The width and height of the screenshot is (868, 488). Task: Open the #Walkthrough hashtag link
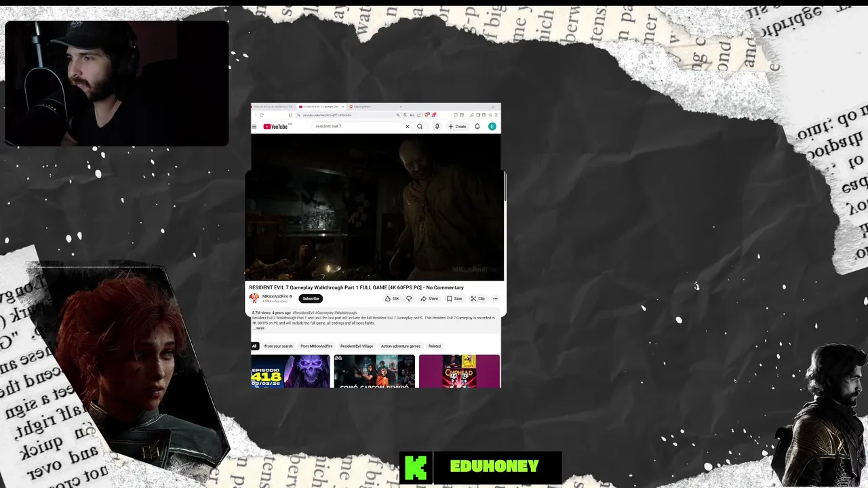pyautogui.click(x=344, y=313)
